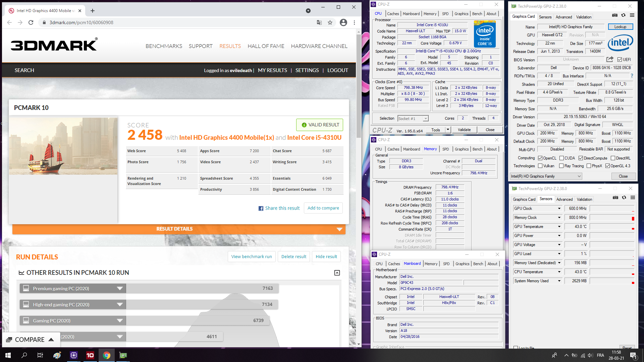
Task: Refresh the upper GPU-Z window
Action: (x=623, y=15)
